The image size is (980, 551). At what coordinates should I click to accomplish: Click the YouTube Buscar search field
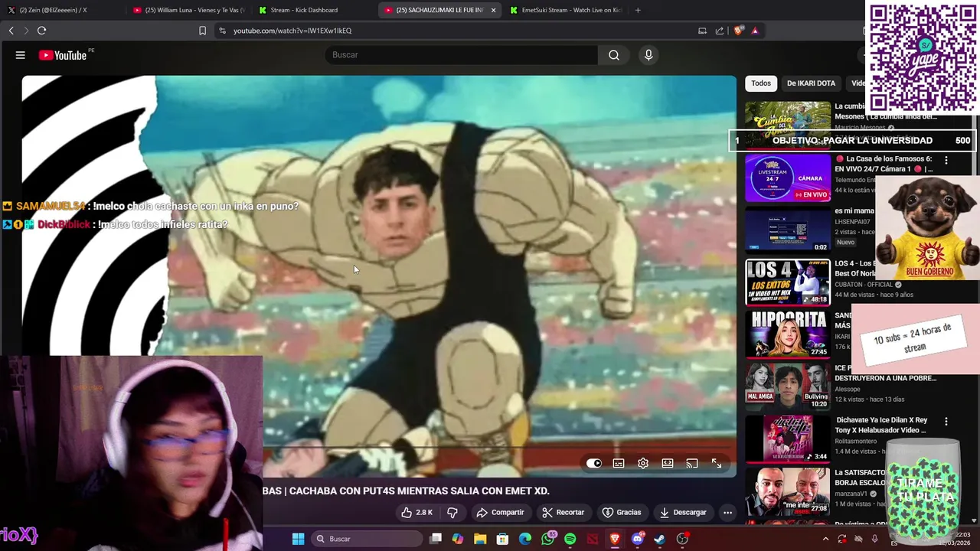click(x=462, y=55)
